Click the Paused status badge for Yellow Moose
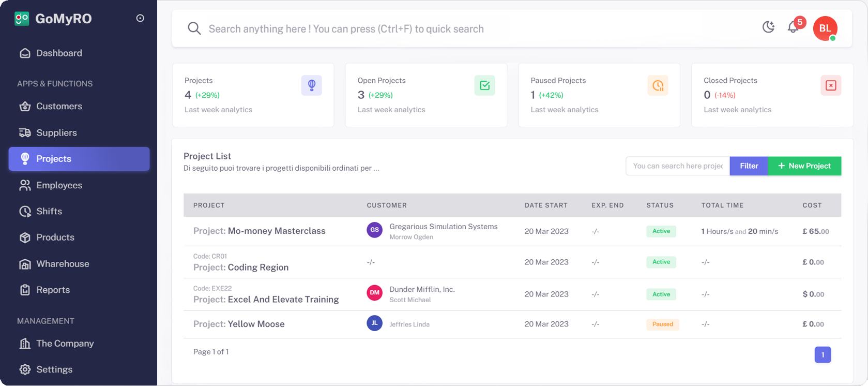Image resolution: width=868 pixels, height=386 pixels. pyautogui.click(x=662, y=324)
